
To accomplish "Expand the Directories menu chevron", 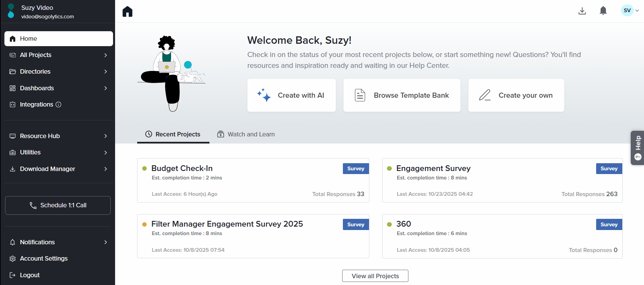I will pyautogui.click(x=106, y=72).
